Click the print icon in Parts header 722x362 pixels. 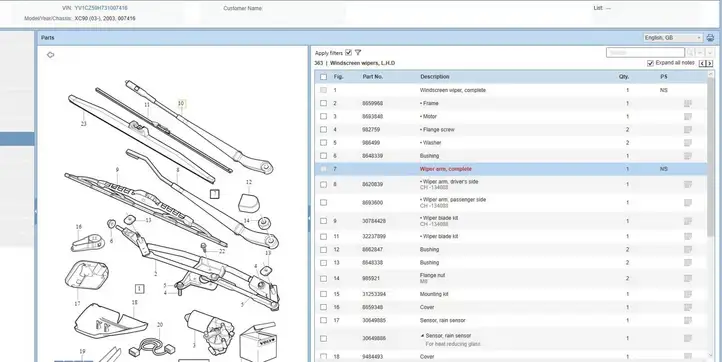(710, 38)
